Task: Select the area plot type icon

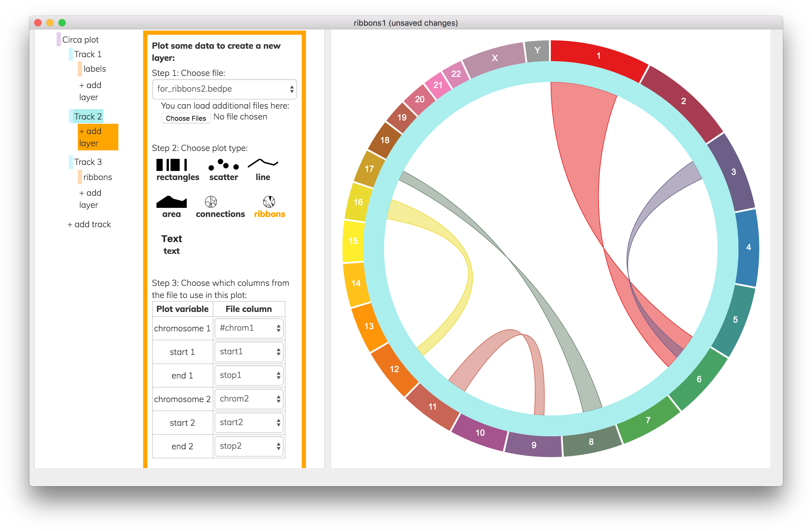Action: click(x=171, y=202)
